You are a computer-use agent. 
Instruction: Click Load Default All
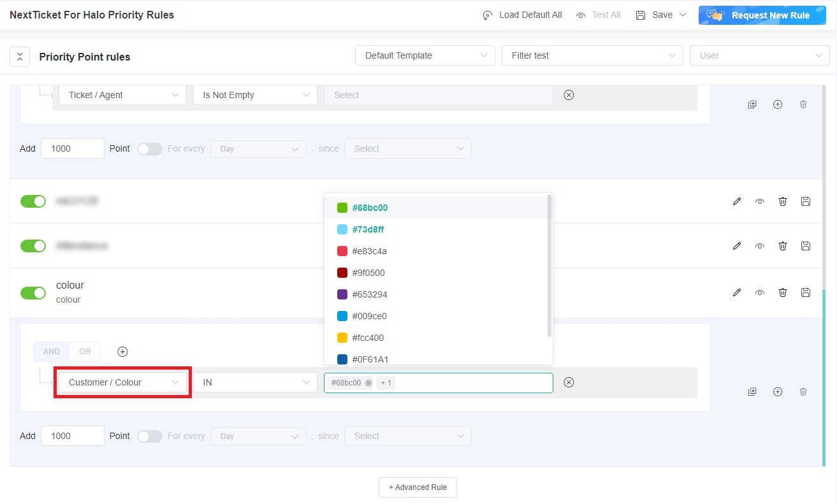coord(522,15)
